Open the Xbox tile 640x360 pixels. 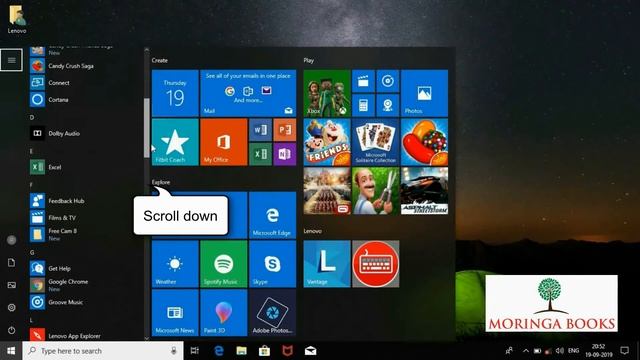pos(327,93)
